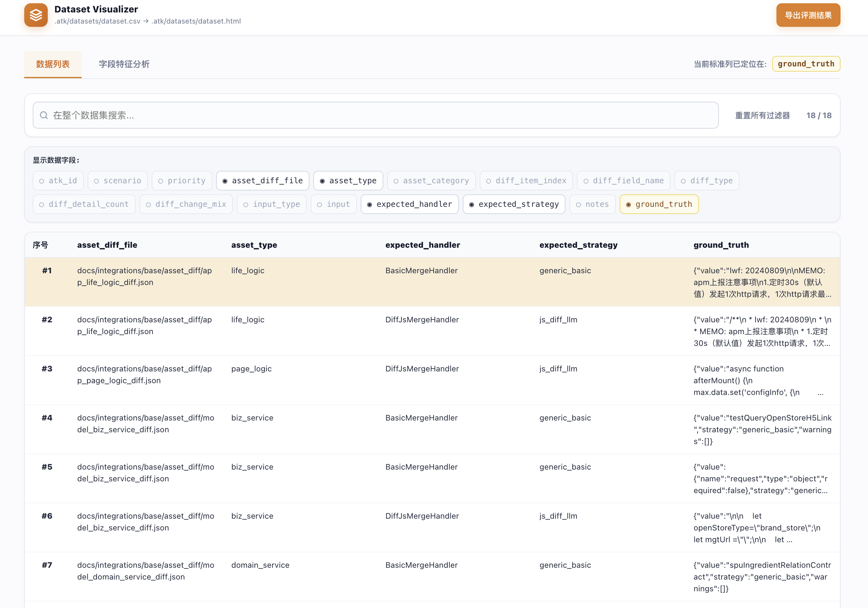Click the 18 / 18 row counter
Image resolution: width=868 pixels, height=608 pixels.
[x=819, y=115]
